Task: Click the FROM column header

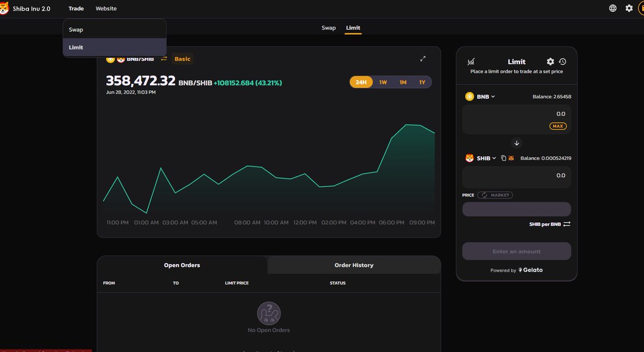Action: [x=109, y=283]
